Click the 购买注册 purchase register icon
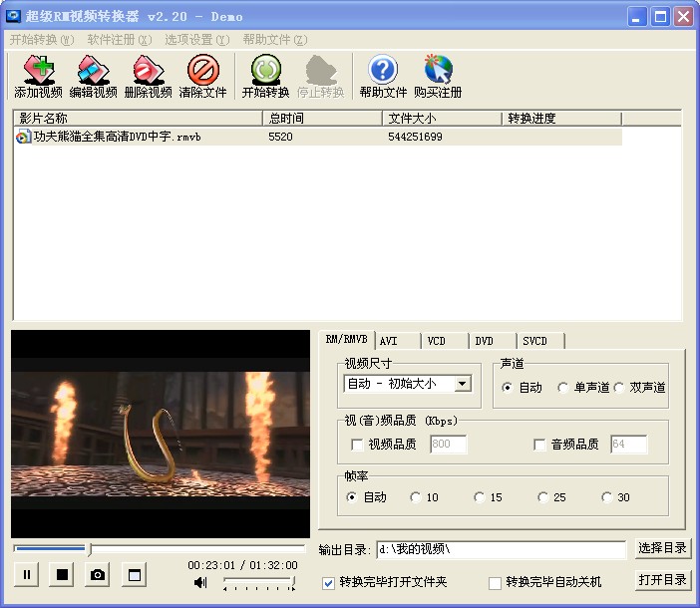This screenshot has height=608, width=700. (x=438, y=76)
